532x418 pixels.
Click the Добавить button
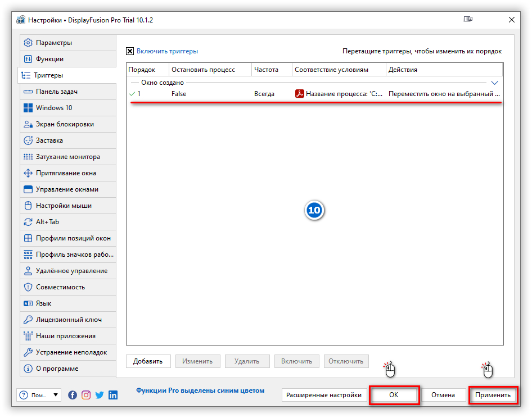tap(148, 361)
